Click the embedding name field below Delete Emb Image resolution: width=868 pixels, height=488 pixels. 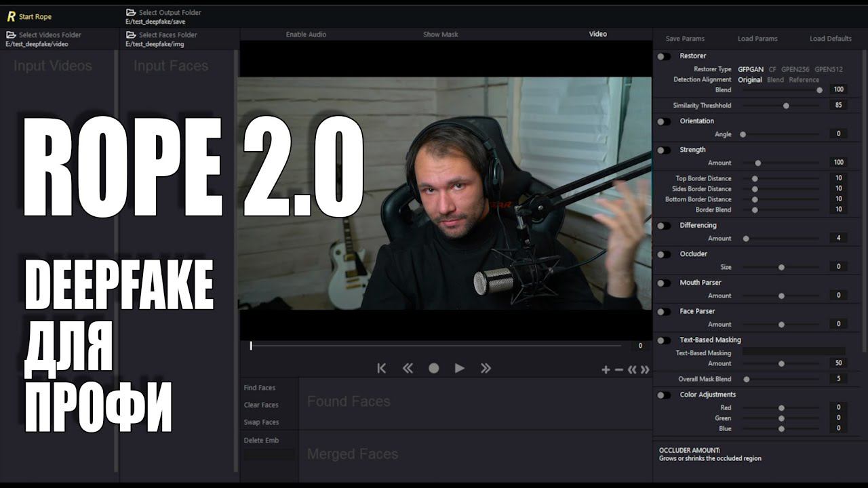pyautogui.click(x=269, y=454)
